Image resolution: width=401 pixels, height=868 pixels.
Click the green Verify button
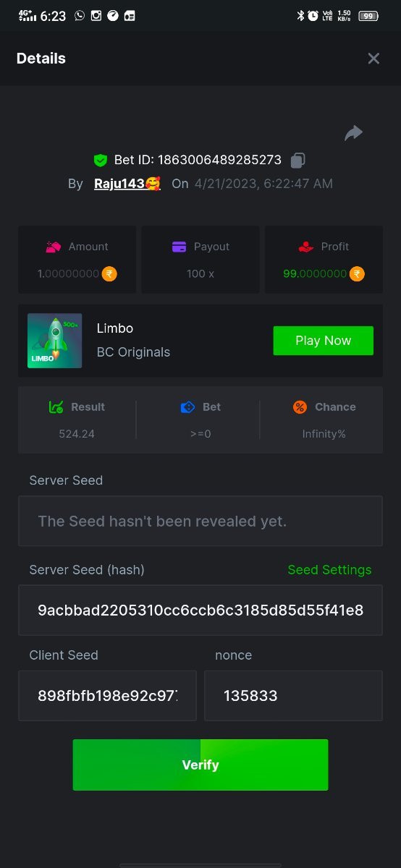click(200, 765)
